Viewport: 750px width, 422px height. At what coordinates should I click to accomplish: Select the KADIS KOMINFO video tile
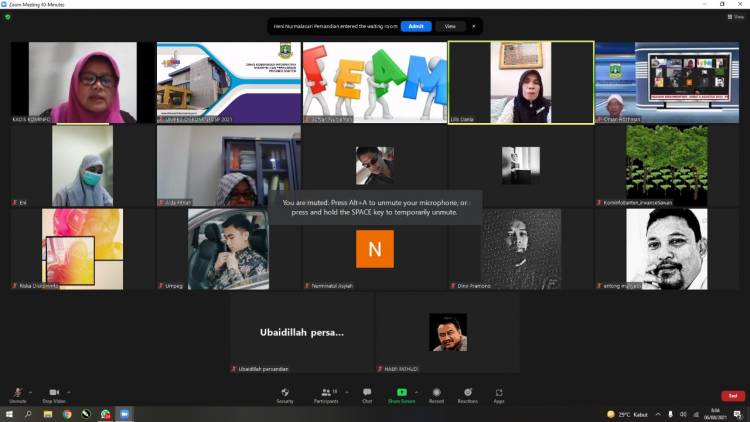pos(83,82)
